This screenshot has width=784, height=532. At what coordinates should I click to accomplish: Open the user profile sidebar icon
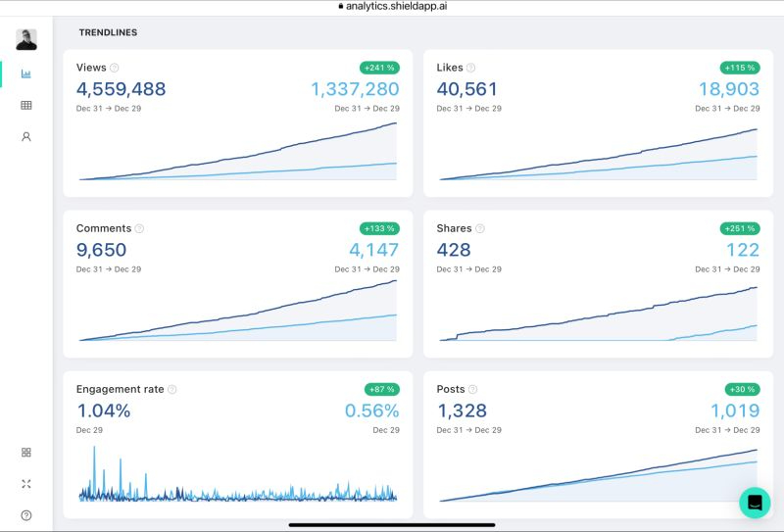(x=26, y=136)
